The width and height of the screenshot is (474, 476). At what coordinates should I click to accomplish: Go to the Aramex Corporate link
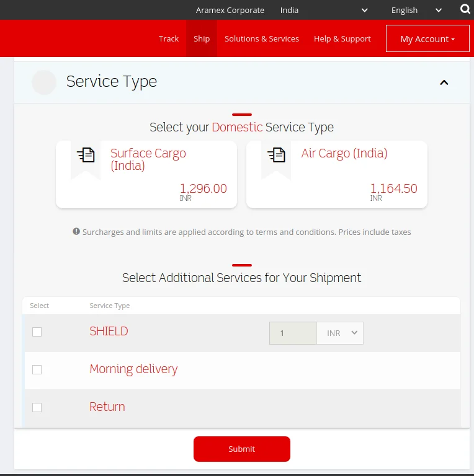pyautogui.click(x=230, y=10)
